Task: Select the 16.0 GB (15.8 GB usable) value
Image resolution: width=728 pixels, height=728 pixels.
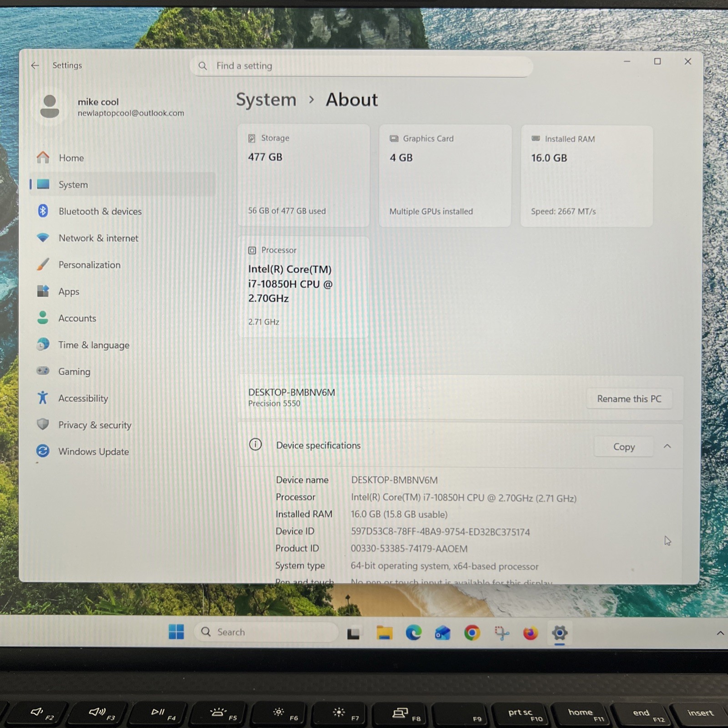Action: coord(399,515)
